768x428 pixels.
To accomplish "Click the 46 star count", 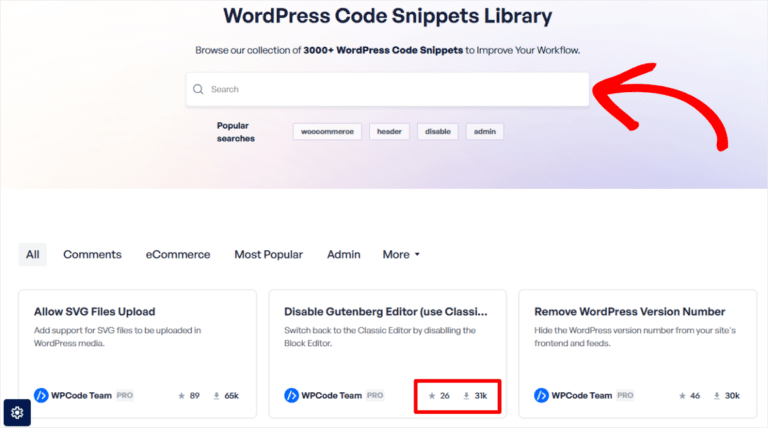I will click(x=695, y=396).
